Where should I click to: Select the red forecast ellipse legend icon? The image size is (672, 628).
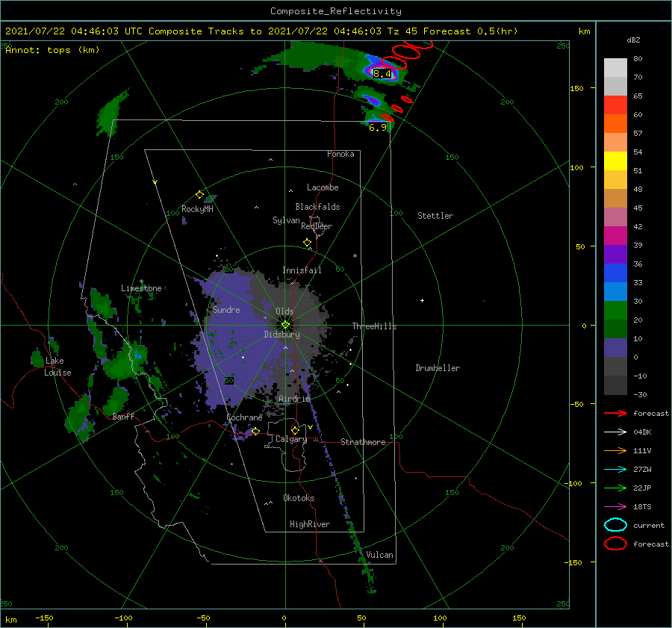(x=615, y=544)
